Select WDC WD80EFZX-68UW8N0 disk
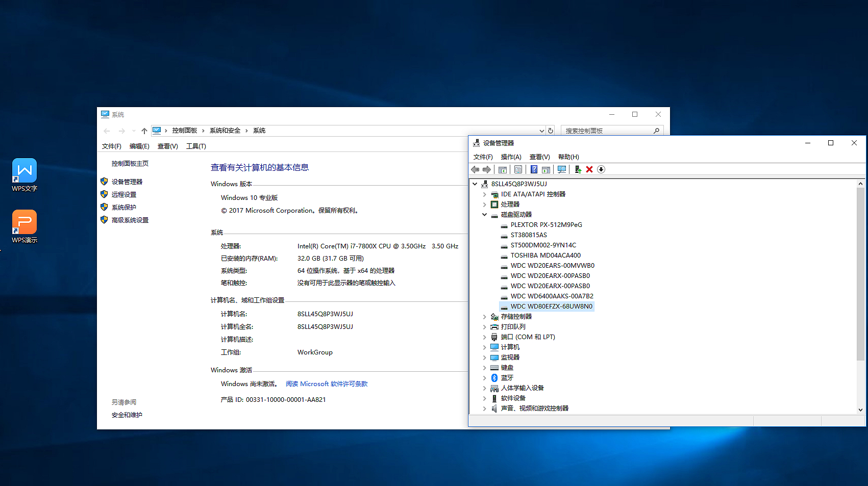Screen dimensions: 868x486 (x=552, y=306)
